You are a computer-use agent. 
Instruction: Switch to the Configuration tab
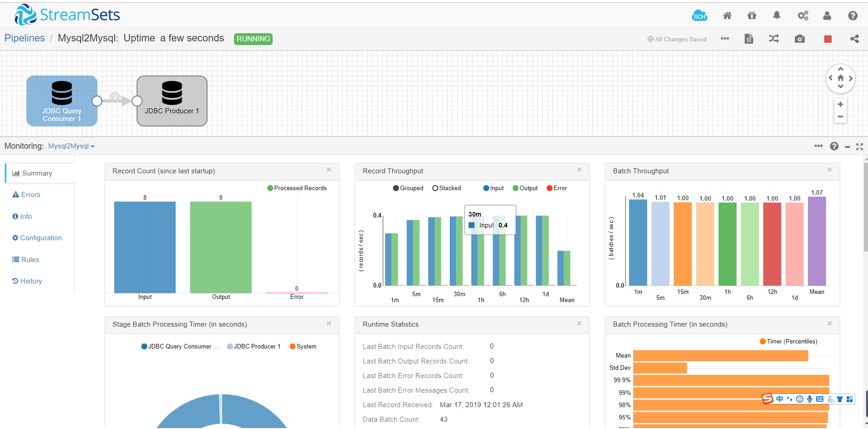pos(40,237)
